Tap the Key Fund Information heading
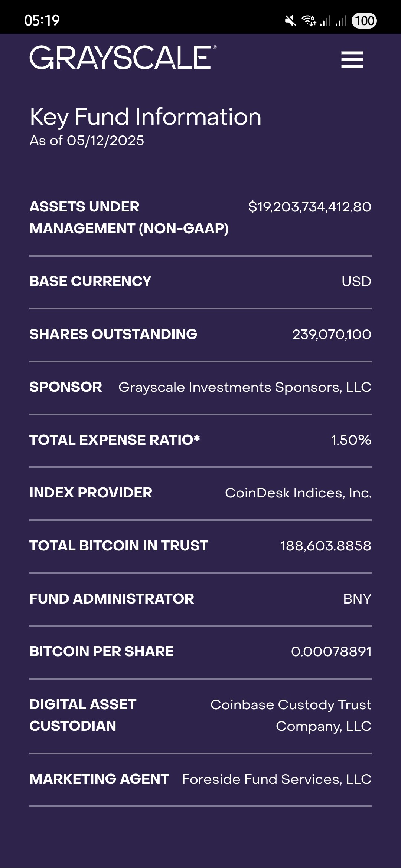 [x=146, y=117]
